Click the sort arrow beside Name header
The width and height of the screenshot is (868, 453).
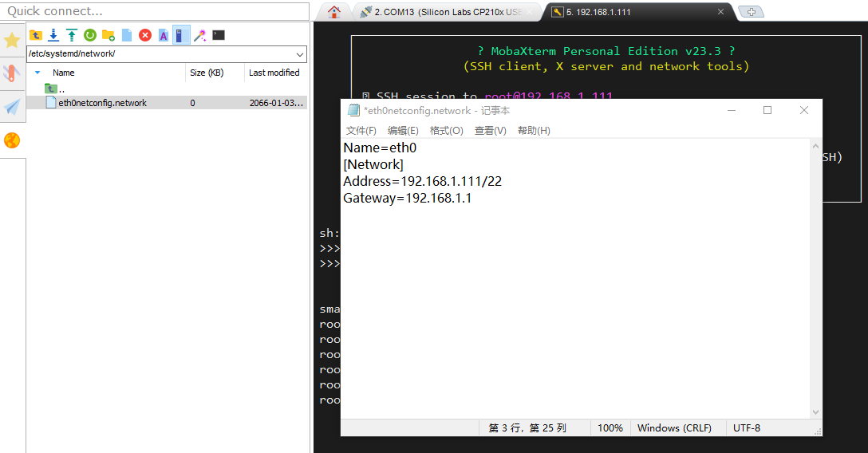[x=37, y=73]
